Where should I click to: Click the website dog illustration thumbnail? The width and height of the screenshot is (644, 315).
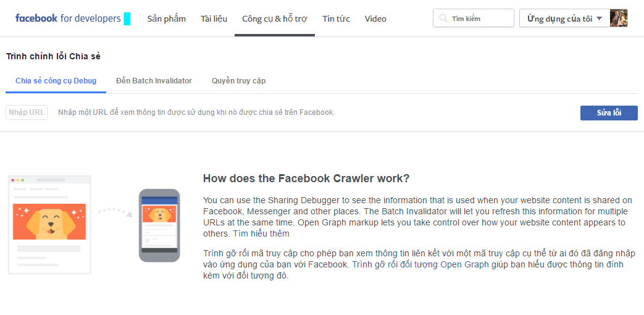click(x=49, y=220)
